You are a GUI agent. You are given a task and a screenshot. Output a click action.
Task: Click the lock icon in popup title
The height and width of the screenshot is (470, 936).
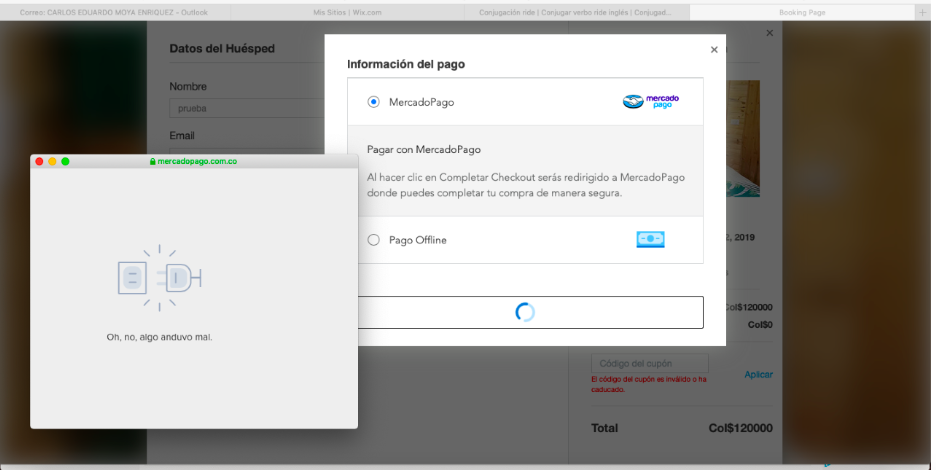tap(153, 161)
